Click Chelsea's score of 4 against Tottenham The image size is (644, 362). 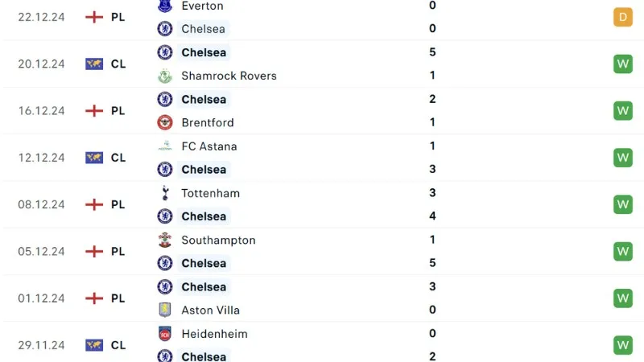pos(433,216)
